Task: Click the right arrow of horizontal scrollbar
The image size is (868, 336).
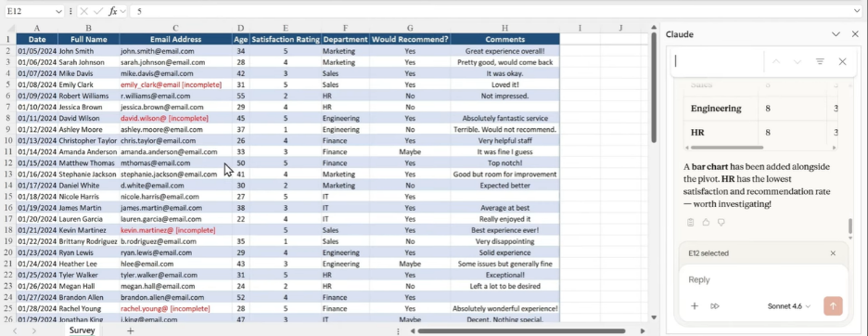Action: coord(642,331)
